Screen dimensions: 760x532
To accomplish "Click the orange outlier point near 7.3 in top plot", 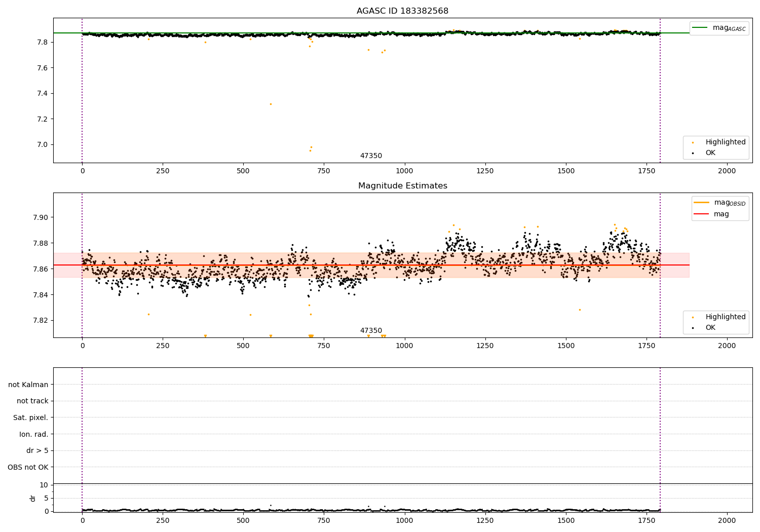I will click(271, 104).
